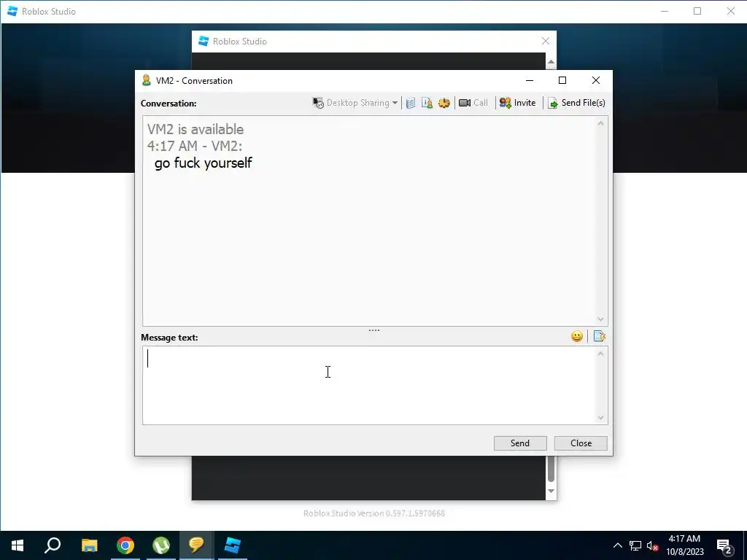Click conversation history scroll down arrow
Viewport: 747px width, 560px height.
[x=600, y=319]
